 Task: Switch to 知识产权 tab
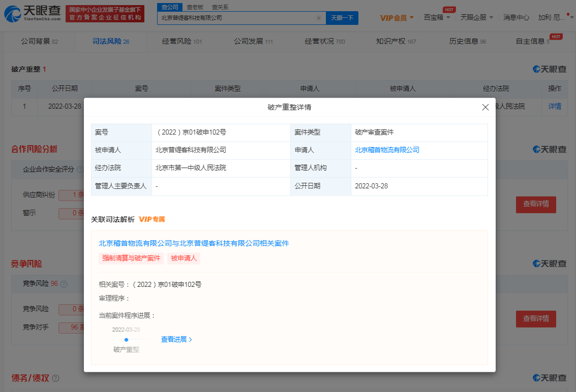point(396,42)
